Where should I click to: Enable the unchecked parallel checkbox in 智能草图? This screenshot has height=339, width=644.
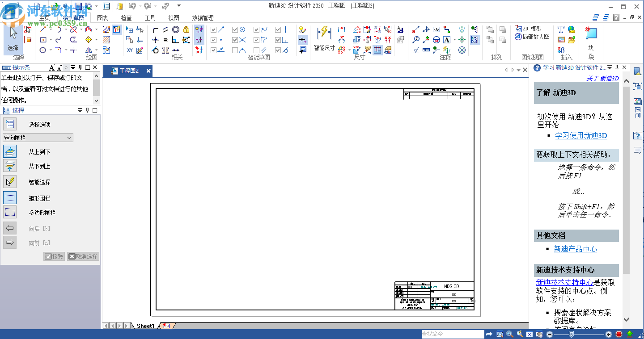257,50
